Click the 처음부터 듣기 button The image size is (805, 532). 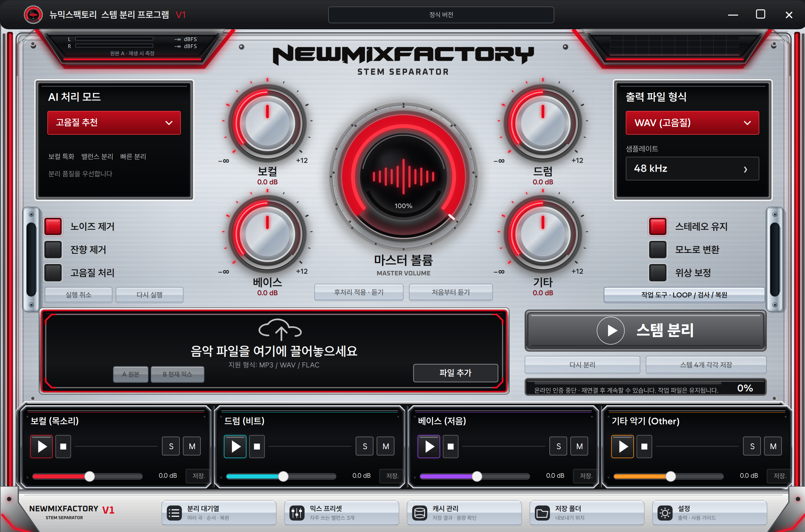pyautogui.click(x=451, y=292)
